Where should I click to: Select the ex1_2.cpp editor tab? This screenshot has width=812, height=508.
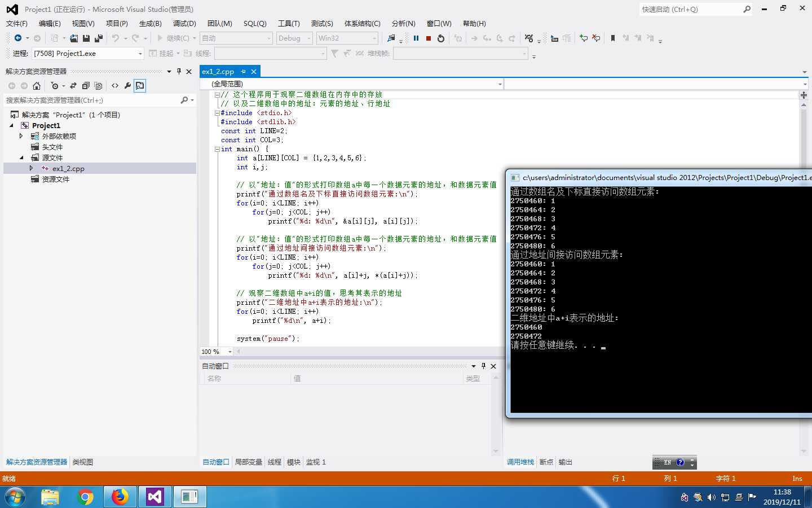(x=218, y=72)
